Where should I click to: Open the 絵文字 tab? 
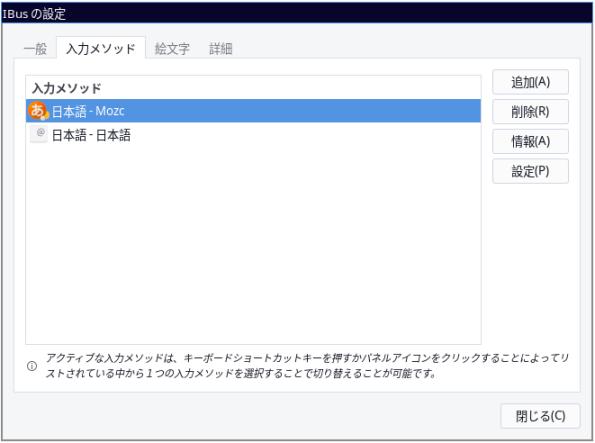click(x=172, y=49)
